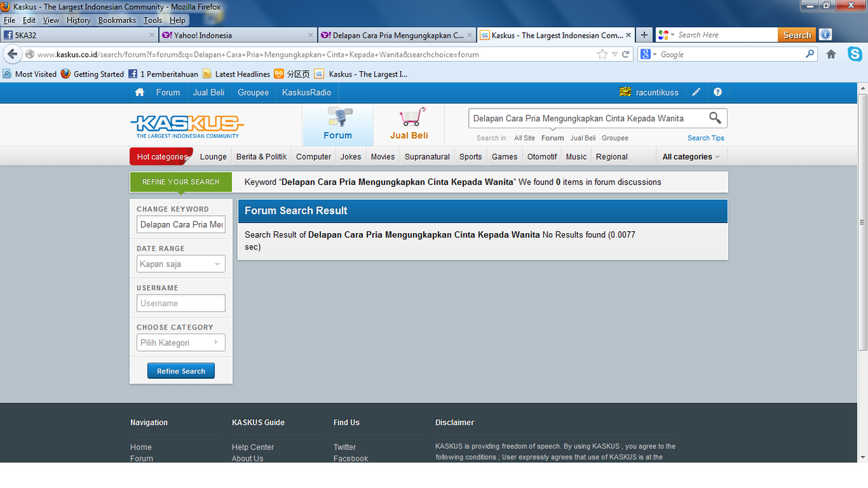Open KaskusRadio in top navigation

coord(307,92)
